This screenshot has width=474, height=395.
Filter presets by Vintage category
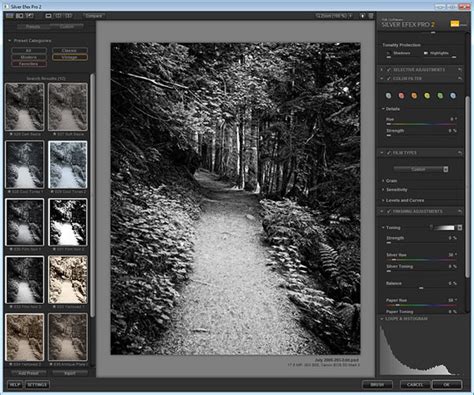click(x=70, y=57)
